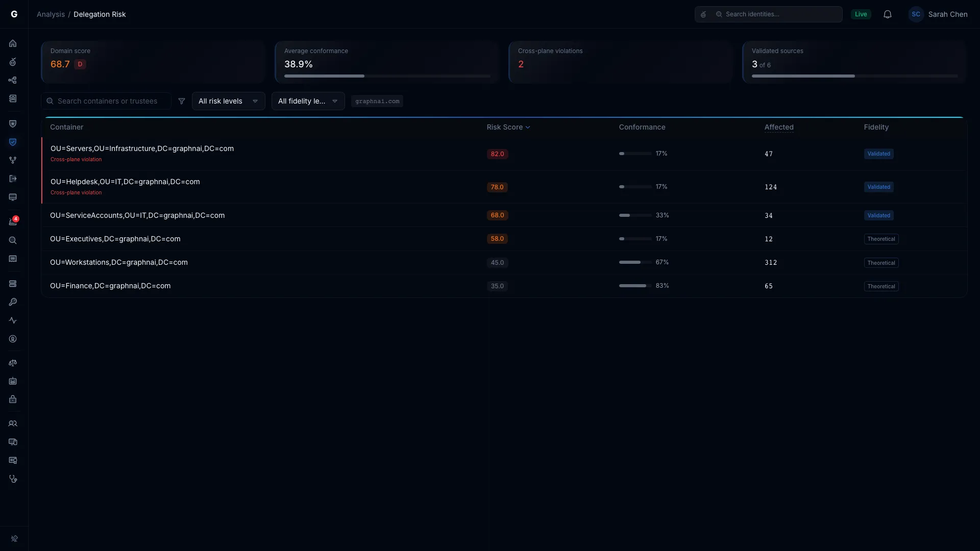The height and width of the screenshot is (551, 980).
Task: Toggle the sidebar pin icon at bottom
Action: pos(14,539)
